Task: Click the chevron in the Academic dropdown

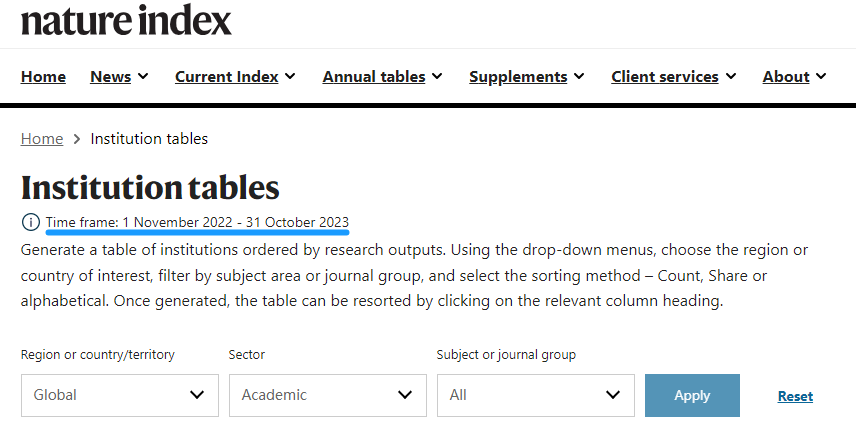Action: click(x=405, y=395)
